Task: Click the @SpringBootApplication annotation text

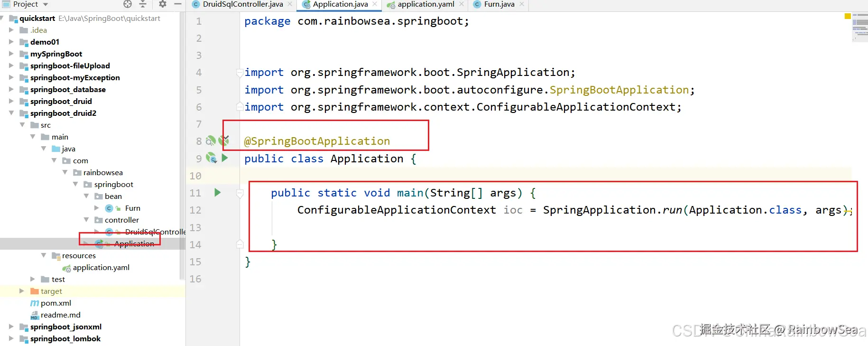Action: [317, 141]
